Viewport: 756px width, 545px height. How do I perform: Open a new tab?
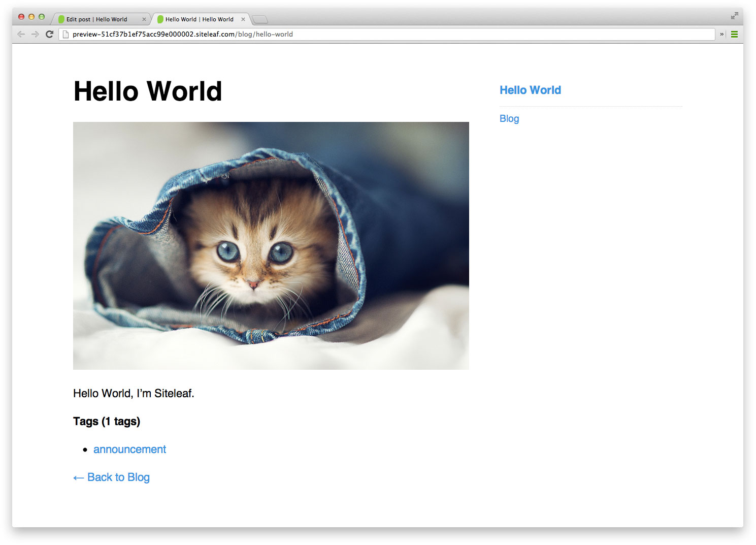click(x=259, y=20)
